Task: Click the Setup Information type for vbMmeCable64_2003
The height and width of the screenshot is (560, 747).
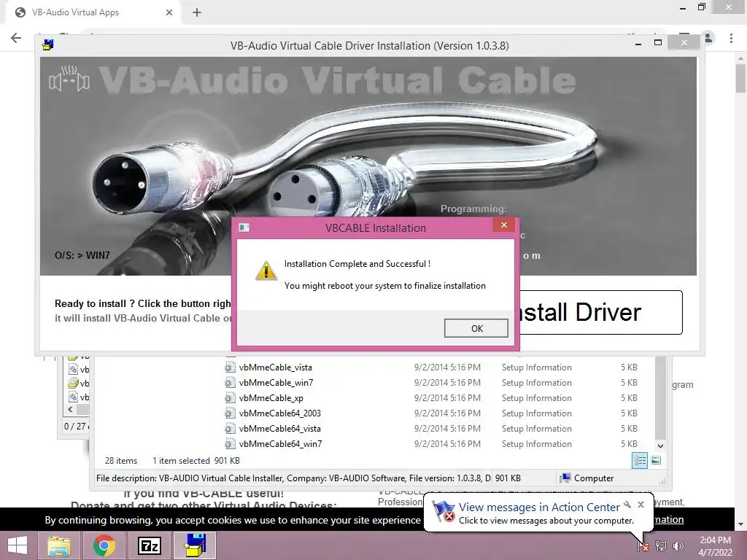Action: [536, 413]
